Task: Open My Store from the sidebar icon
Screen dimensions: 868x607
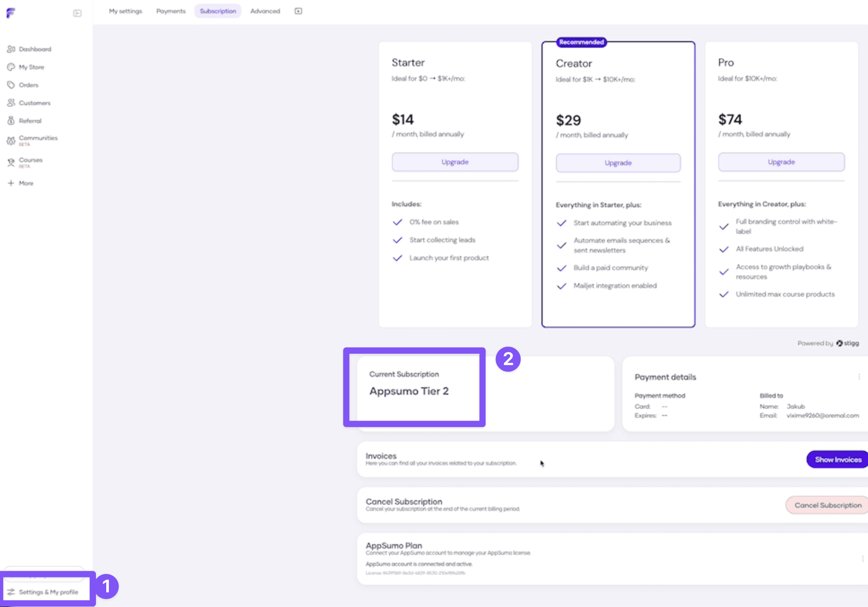Action: pyautogui.click(x=11, y=67)
